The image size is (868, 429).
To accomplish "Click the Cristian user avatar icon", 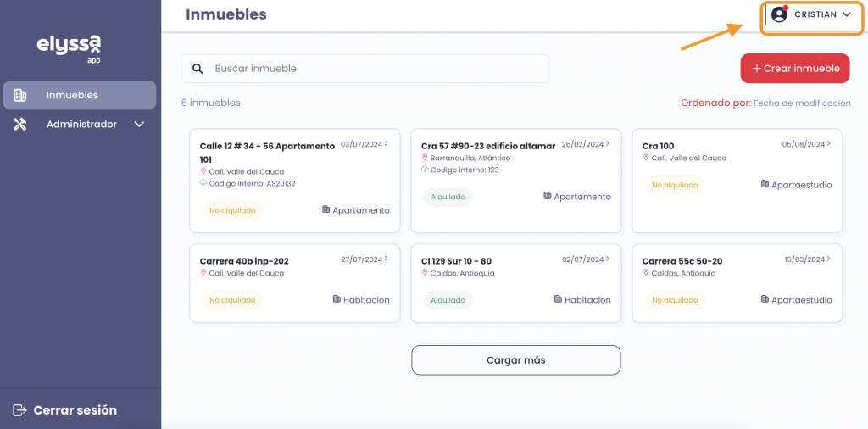I will pyautogui.click(x=779, y=14).
